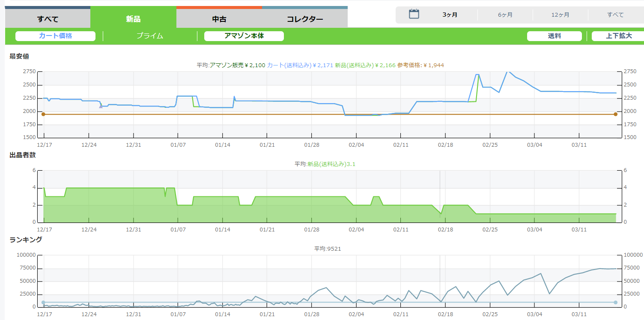Show all history with すべて period option

coord(615,15)
